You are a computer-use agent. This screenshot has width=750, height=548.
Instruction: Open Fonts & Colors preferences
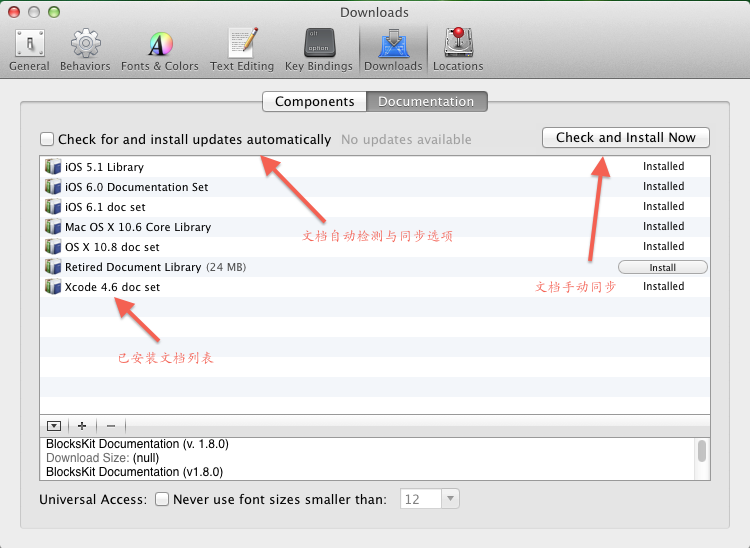160,49
